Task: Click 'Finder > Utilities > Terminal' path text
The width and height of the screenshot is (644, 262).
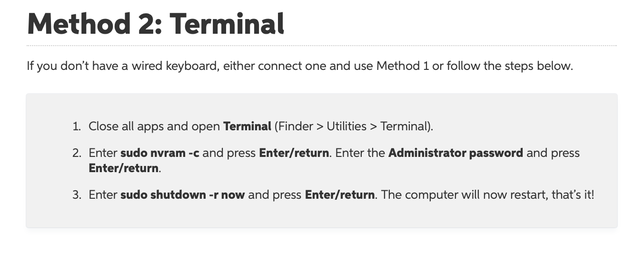Action: coord(354,126)
